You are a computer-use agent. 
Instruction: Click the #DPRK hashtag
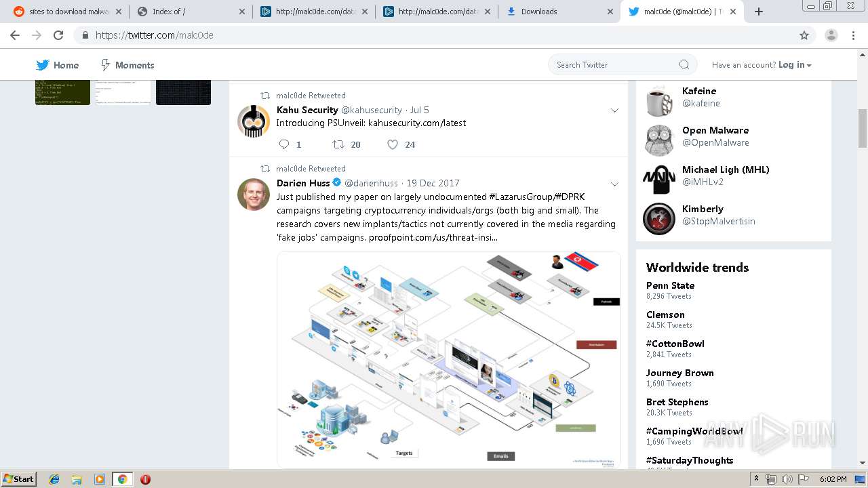(570, 197)
